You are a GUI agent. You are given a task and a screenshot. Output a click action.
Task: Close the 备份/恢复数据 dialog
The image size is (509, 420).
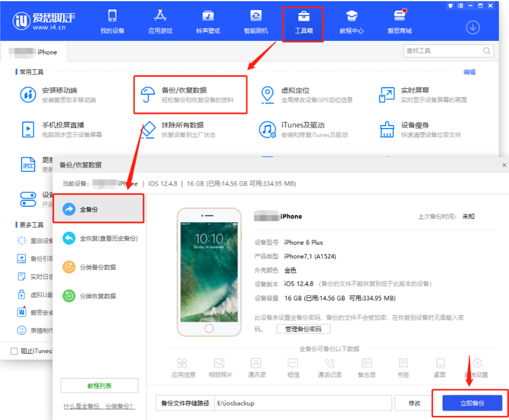point(504,165)
